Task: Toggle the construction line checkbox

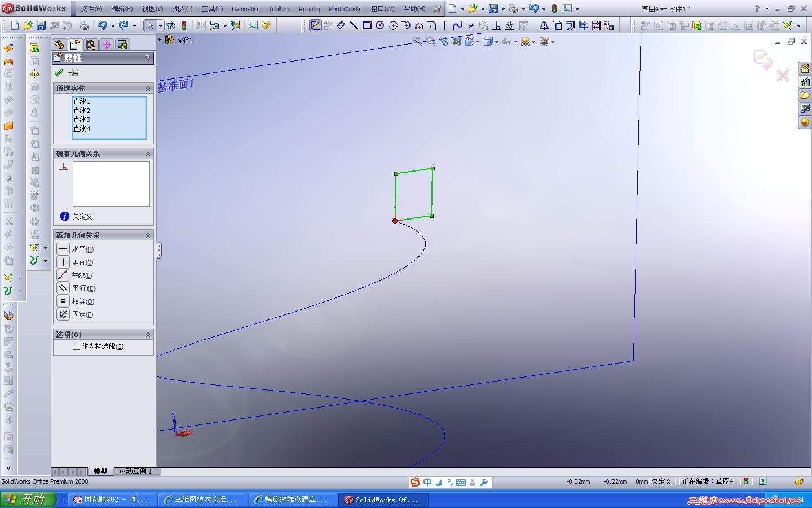Action: tap(76, 347)
